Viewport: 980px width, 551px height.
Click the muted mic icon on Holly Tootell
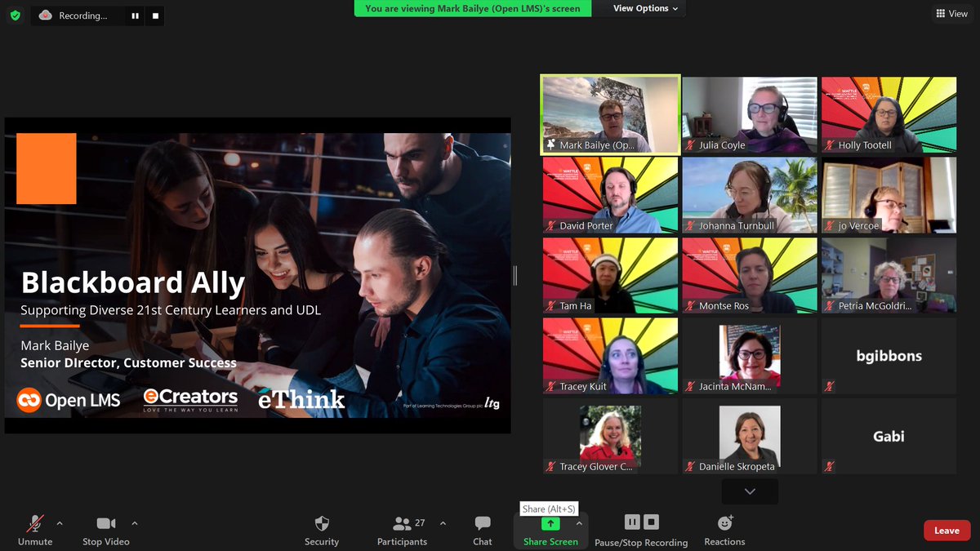coord(830,145)
